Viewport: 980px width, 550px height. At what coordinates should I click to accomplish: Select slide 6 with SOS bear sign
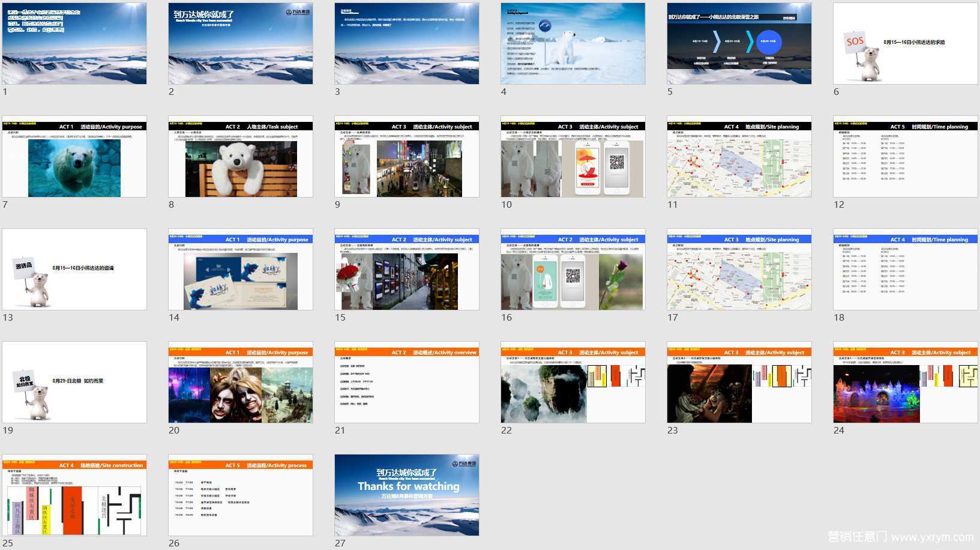click(906, 43)
